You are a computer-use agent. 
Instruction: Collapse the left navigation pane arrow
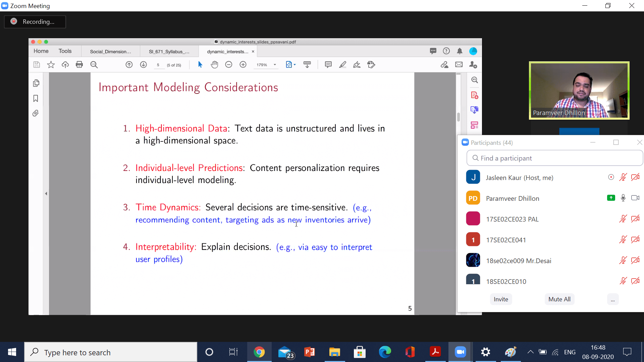click(x=46, y=193)
